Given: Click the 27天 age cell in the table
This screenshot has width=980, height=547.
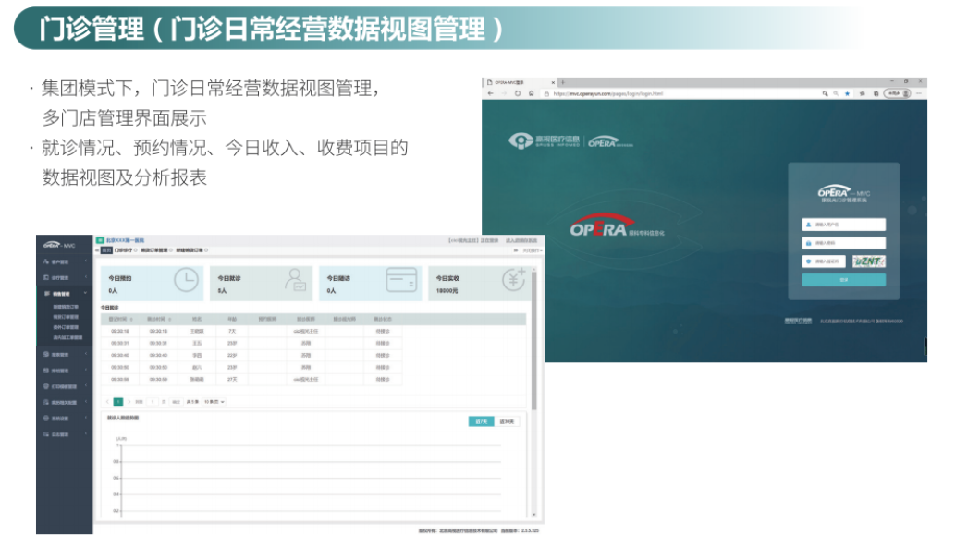Looking at the screenshot, I should (232, 379).
